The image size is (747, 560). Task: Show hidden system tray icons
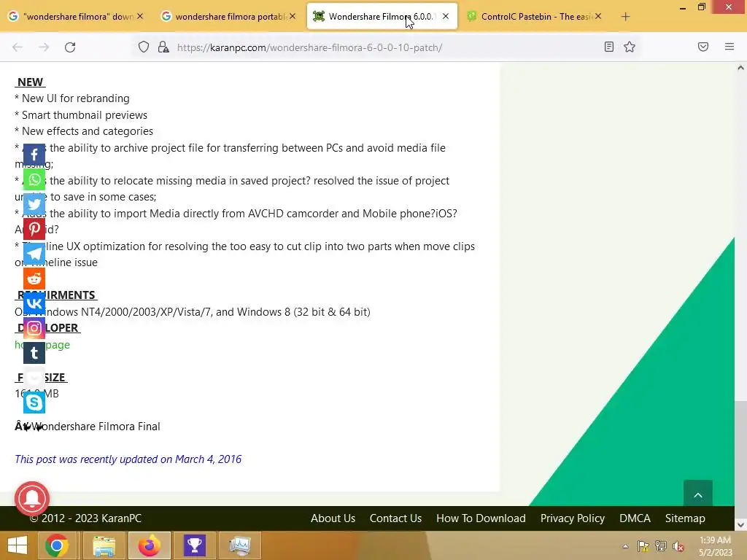point(625,546)
